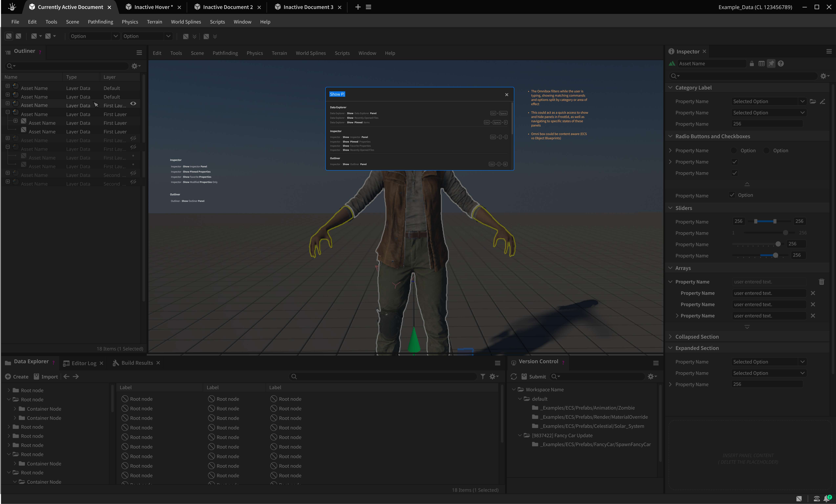836x504 pixels.
Task: Switch Inspector to table grid view icon
Action: 761,63
